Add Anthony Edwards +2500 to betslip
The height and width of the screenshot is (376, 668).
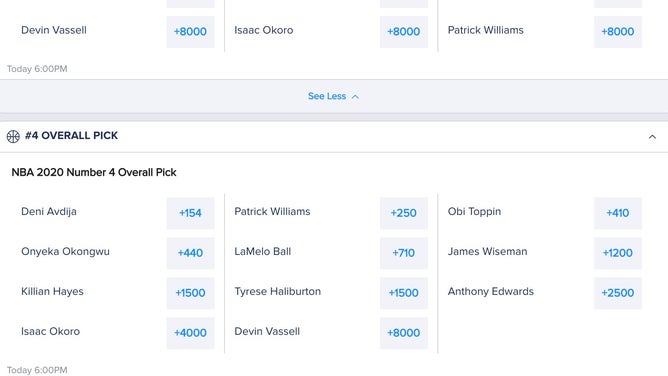[618, 293]
